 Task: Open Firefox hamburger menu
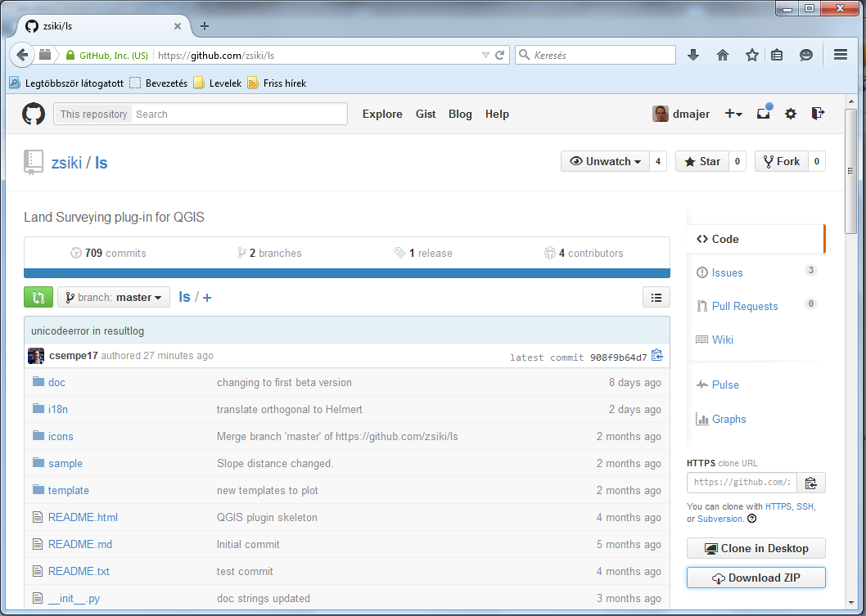coord(840,55)
